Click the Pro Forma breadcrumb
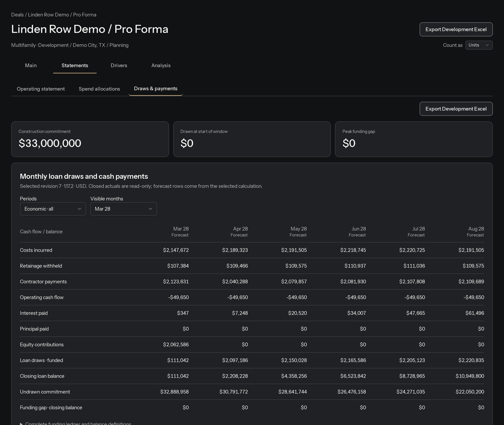This screenshot has height=425, width=504. [85, 15]
